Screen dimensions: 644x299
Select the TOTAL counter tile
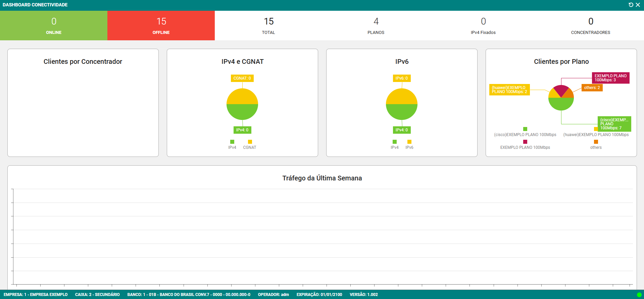tap(268, 26)
